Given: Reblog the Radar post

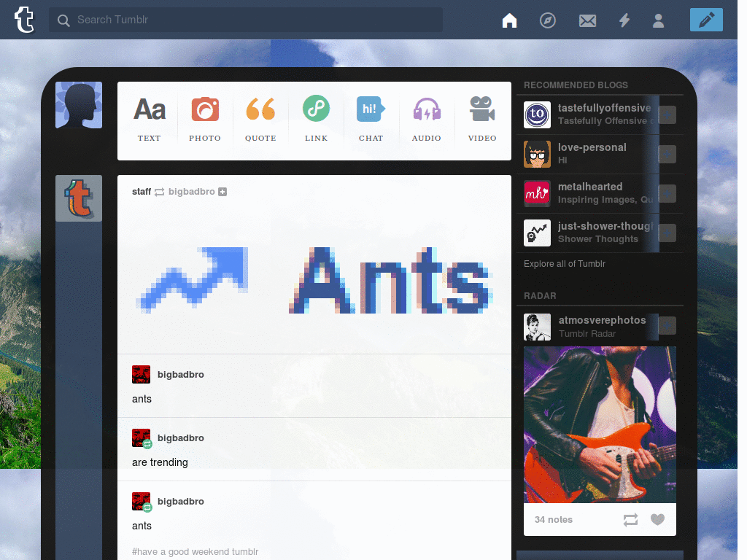Looking at the screenshot, I should pos(630,519).
